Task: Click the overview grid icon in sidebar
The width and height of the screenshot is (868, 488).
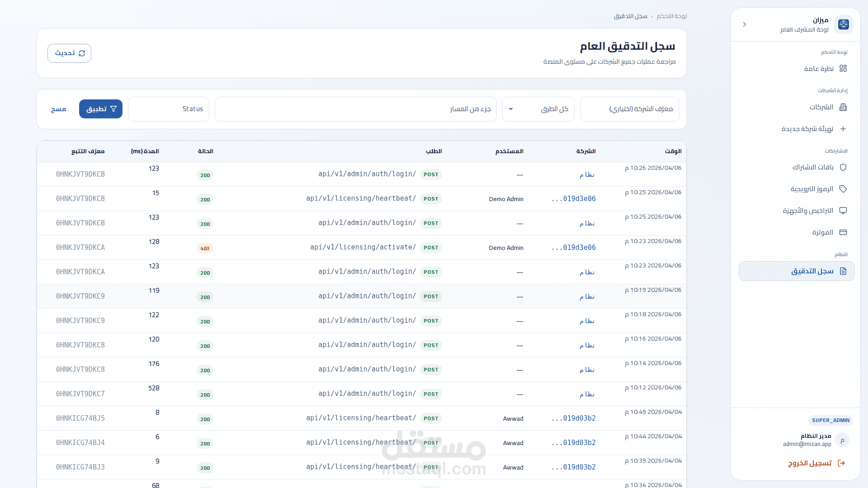Action: coord(843,68)
